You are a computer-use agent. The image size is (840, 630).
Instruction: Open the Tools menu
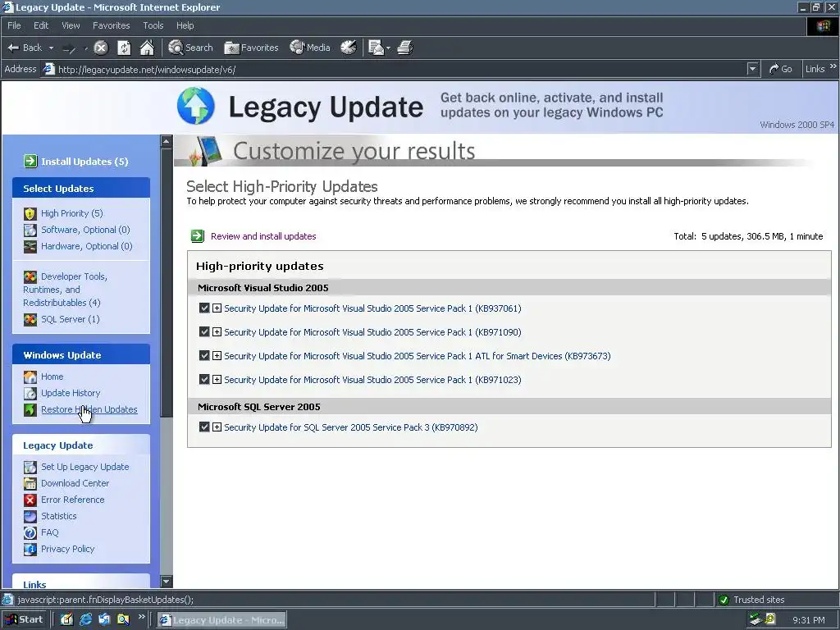point(153,25)
